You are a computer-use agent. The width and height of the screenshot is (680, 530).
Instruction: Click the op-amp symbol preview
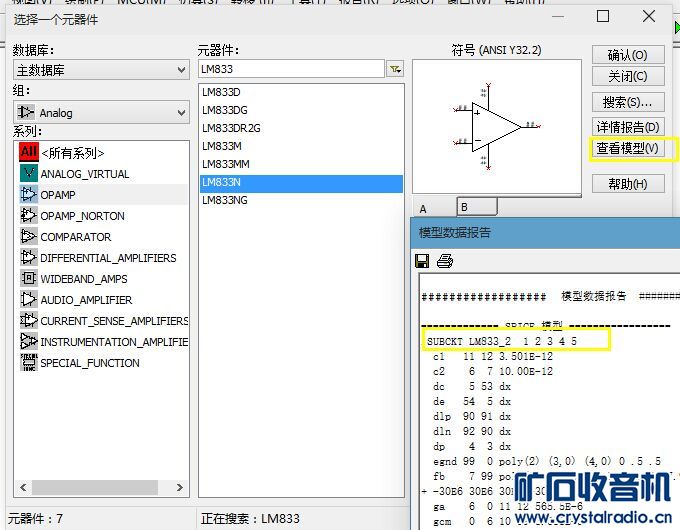pos(497,127)
